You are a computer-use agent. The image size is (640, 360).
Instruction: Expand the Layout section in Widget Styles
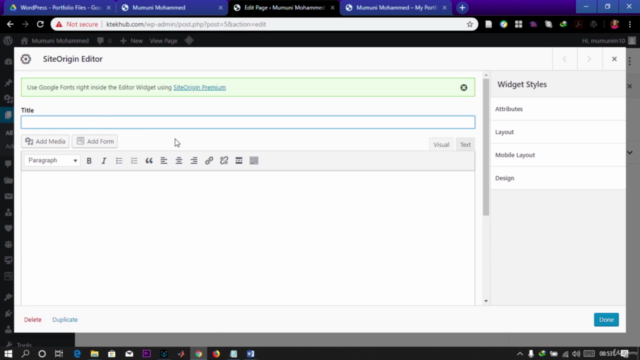tap(558, 132)
